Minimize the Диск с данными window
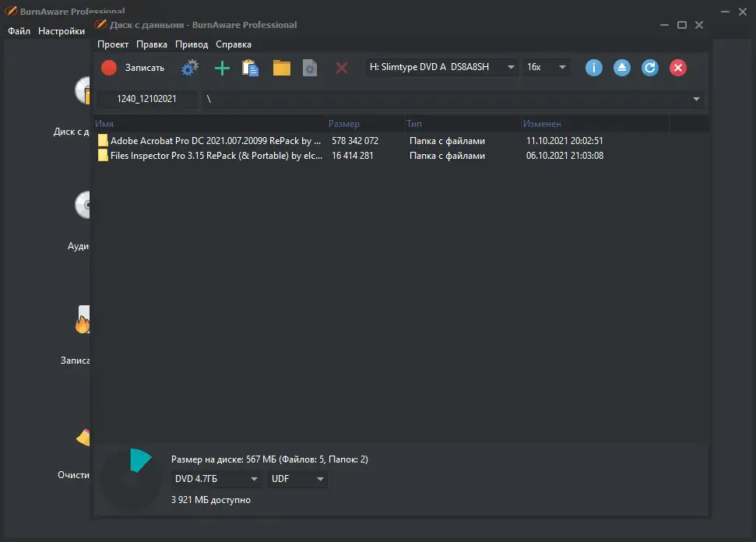756x542 pixels. pyautogui.click(x=664, y=25)
